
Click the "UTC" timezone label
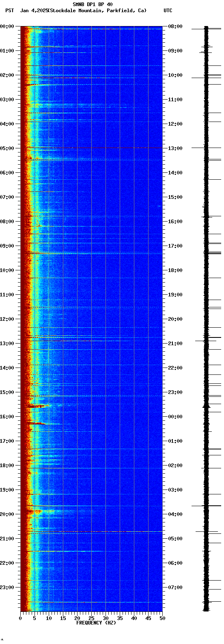click(x=168, y=11)
